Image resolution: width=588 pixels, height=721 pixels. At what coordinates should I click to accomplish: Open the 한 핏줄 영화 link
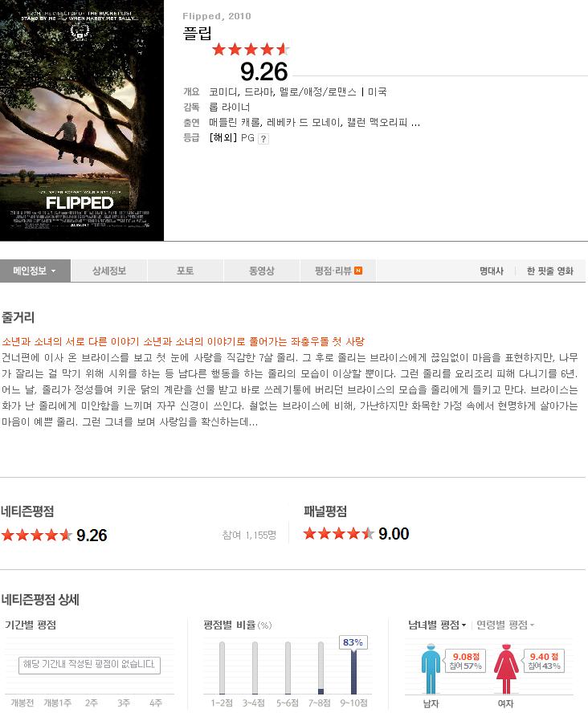pyautogui.click(x=550, y=271)
